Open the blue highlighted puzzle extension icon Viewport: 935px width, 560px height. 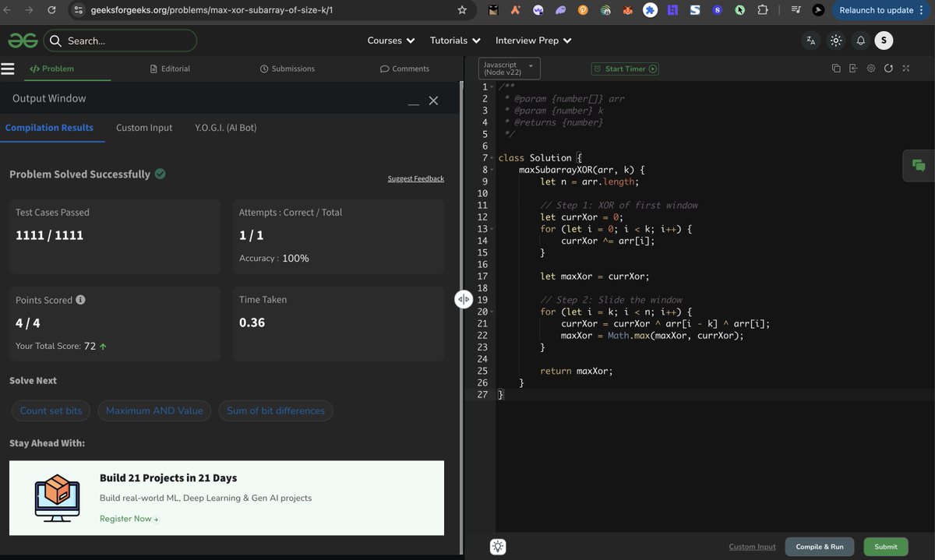[651, 10]
